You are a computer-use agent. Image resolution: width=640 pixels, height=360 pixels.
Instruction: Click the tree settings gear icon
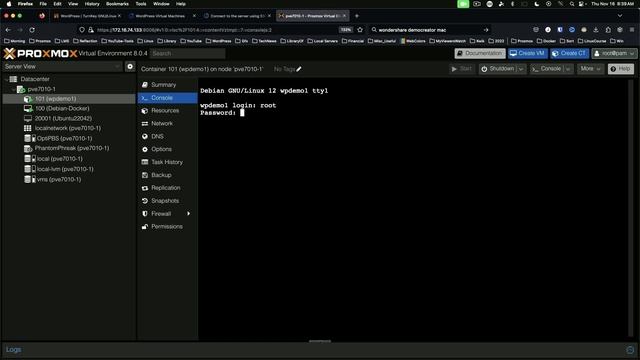coord(130,67)
